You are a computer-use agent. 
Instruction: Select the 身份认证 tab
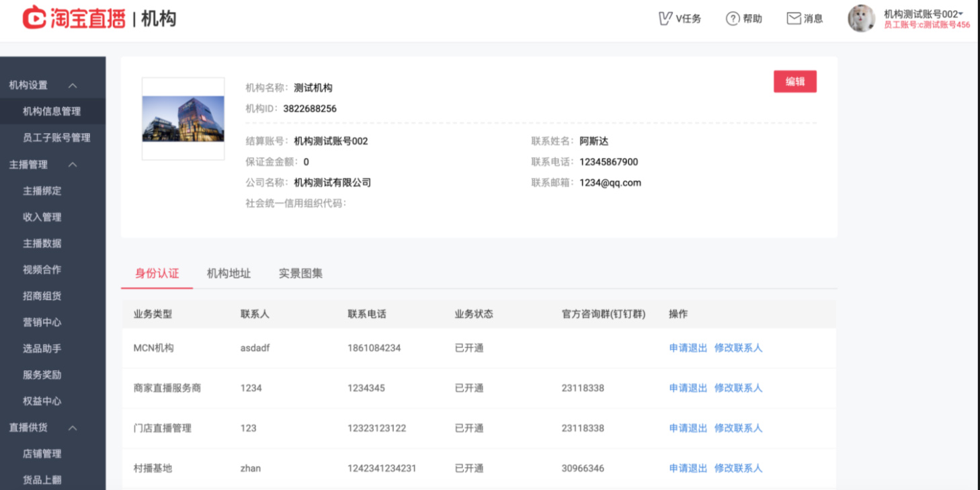[157, 273]
